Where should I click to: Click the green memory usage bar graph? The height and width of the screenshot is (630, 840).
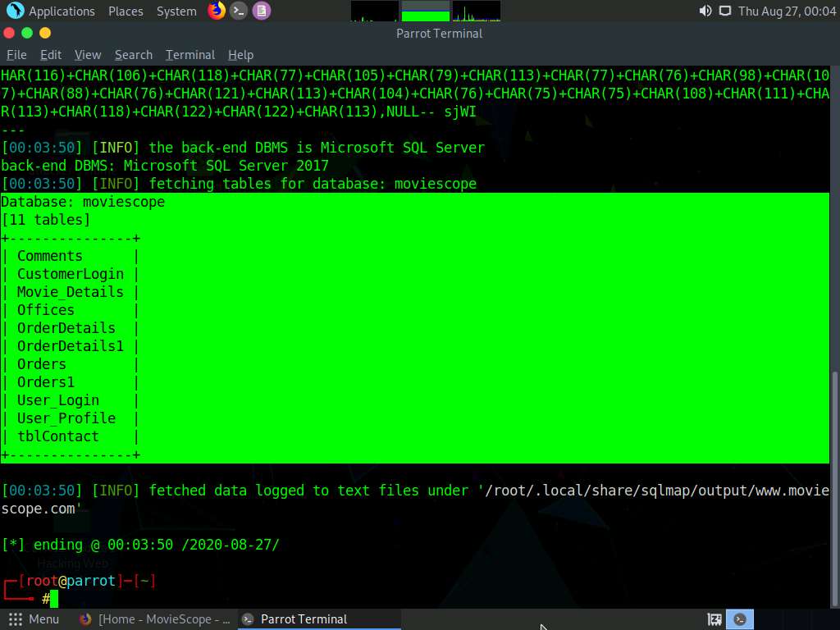423,11
